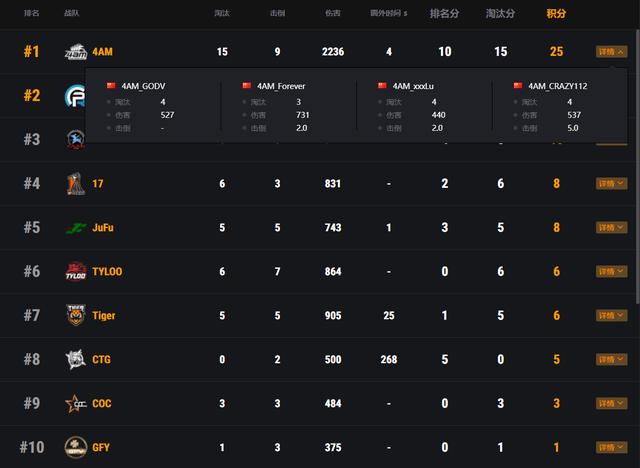
Task: Click the JuFu team logo
Action: point(76,228)
